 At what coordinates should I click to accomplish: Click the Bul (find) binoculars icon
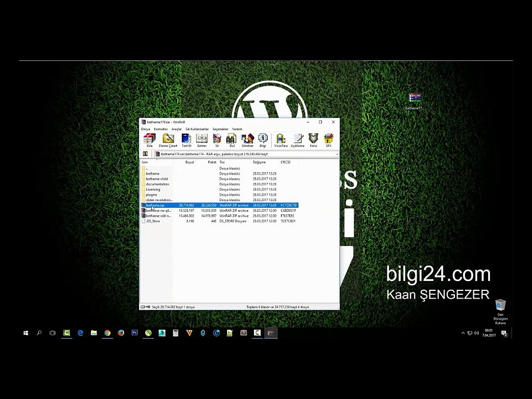point(232,140)
